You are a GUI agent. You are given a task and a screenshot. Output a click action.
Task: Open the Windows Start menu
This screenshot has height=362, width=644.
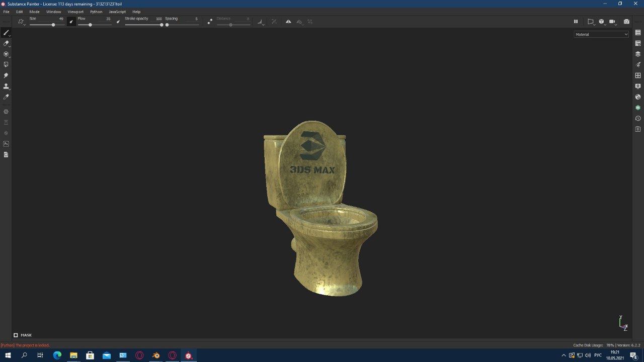point(8,355)
